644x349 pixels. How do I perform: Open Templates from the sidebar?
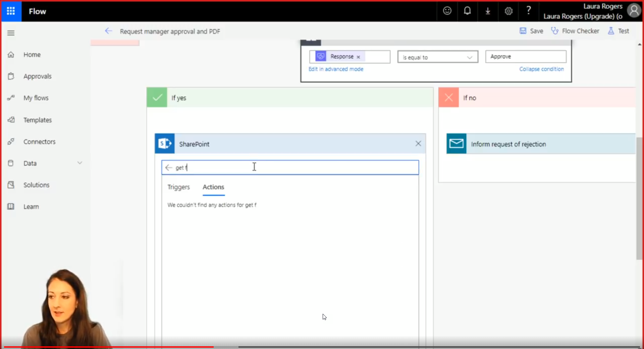pyautogui.click(x=37, y=120)
